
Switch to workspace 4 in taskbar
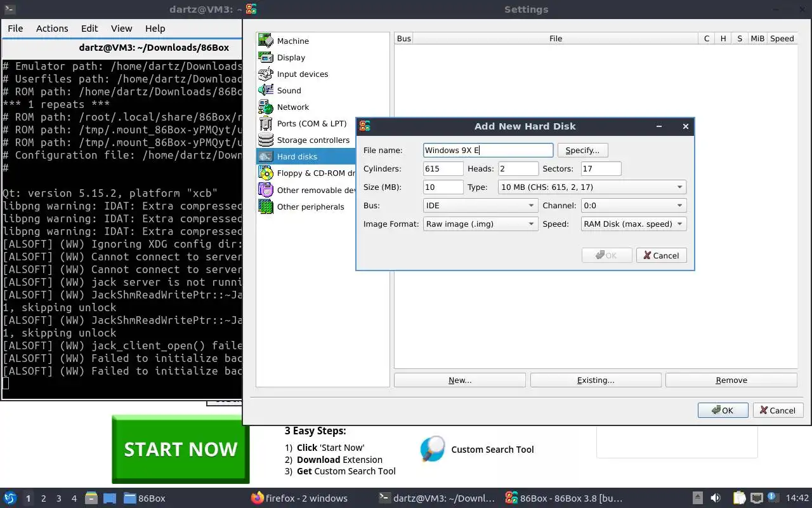(74, 498)
